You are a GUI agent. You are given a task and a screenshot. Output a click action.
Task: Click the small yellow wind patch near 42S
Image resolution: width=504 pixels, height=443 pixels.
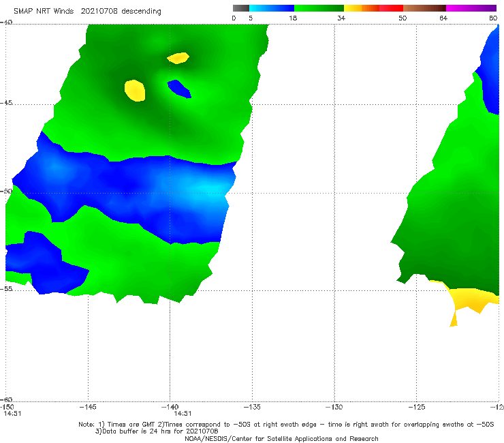coord(178,58)
